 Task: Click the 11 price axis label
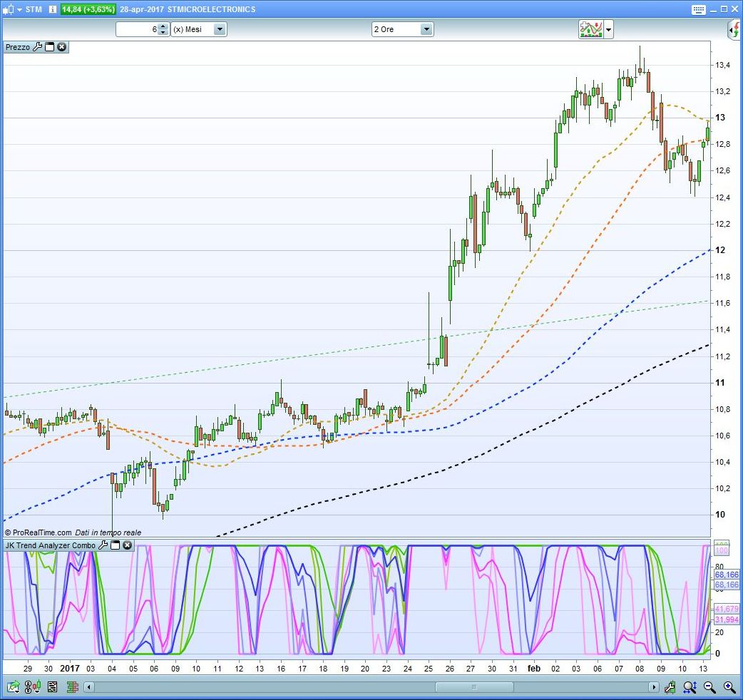click(720, 383)
